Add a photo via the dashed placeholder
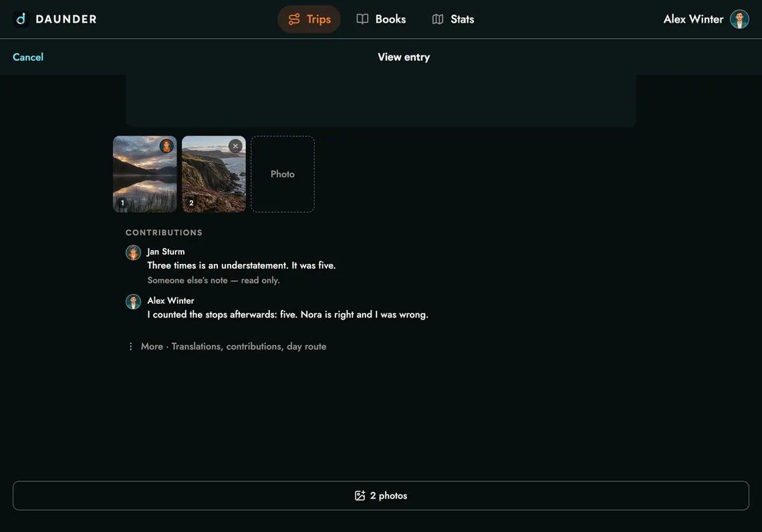Viewport: 762px width, 532px height. [282, 174]
